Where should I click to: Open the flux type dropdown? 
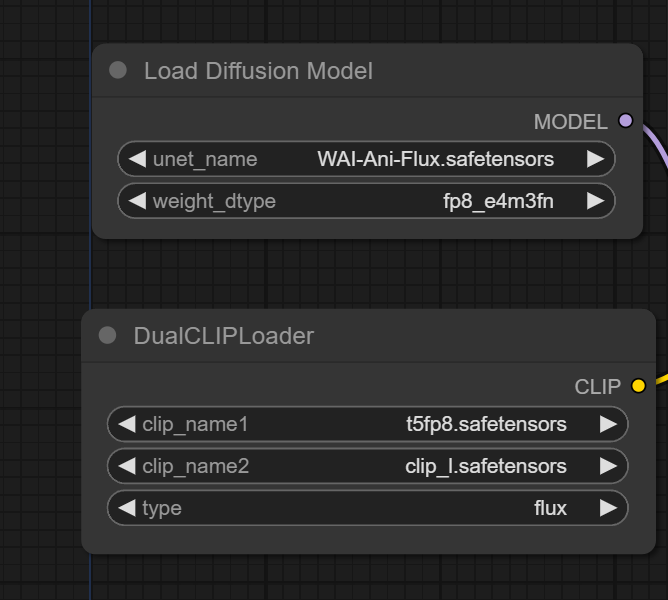point(550,508)
